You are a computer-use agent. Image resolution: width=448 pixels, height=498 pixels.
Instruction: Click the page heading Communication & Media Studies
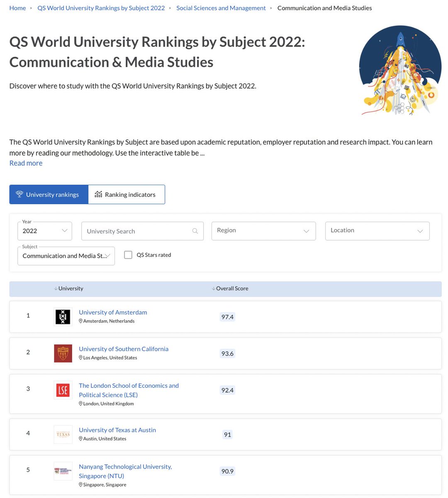pyautogui.click(x=111, y=62)
